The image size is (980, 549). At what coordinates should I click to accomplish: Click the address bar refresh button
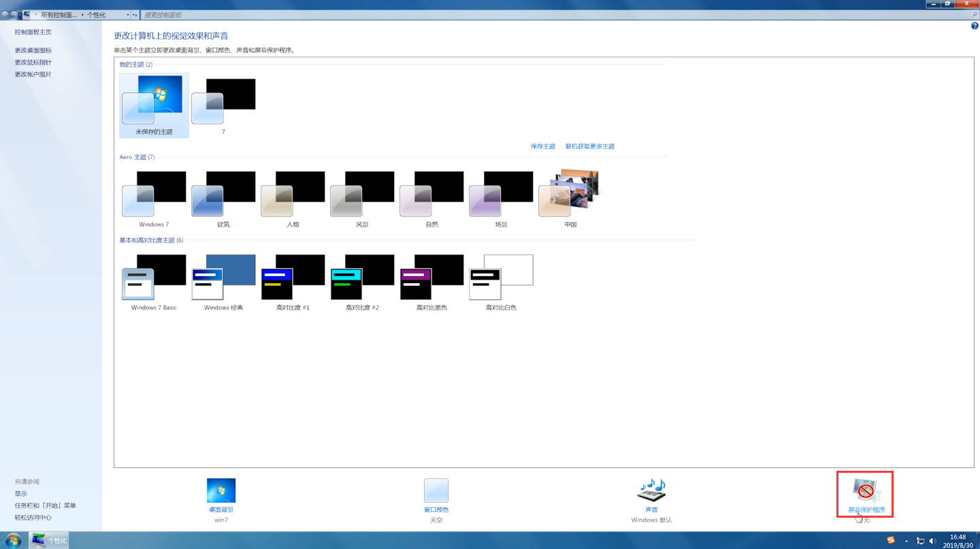135,14
